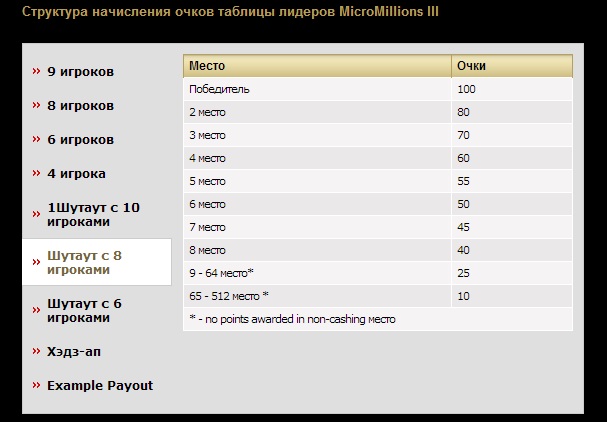Viewport: 607px width, 422px height.
Task: Select the '6 игроков' tab
Action: tap(80, 140)
